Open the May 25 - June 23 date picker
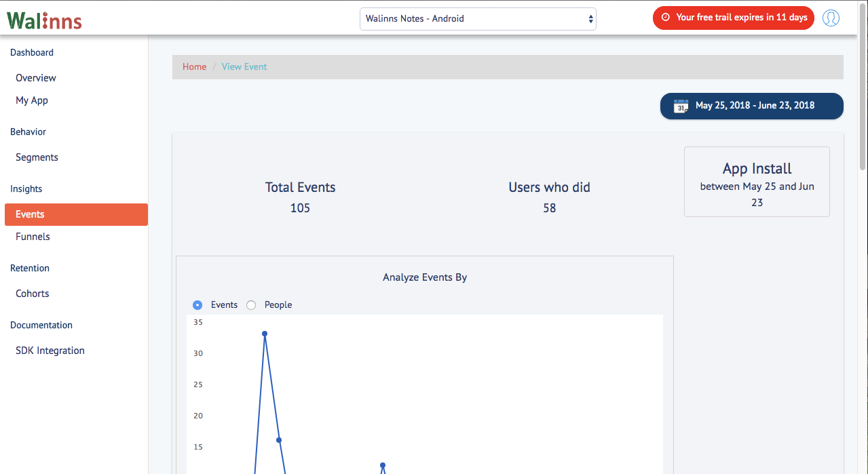868x474 pixels. pos(752,106)
